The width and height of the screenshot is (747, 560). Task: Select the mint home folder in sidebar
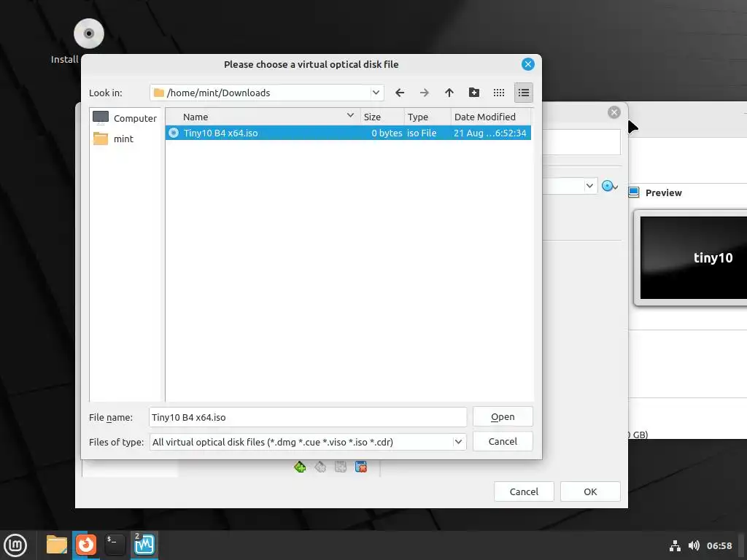click(x=113, y=139)
